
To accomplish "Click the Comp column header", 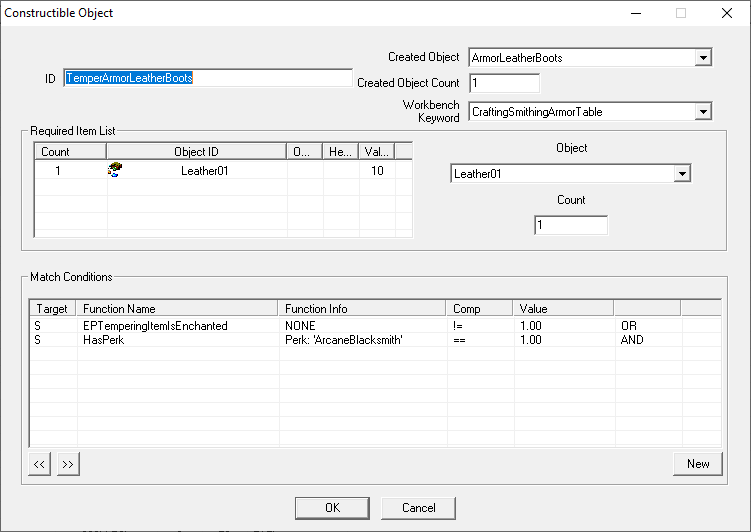I will (478, 309).
